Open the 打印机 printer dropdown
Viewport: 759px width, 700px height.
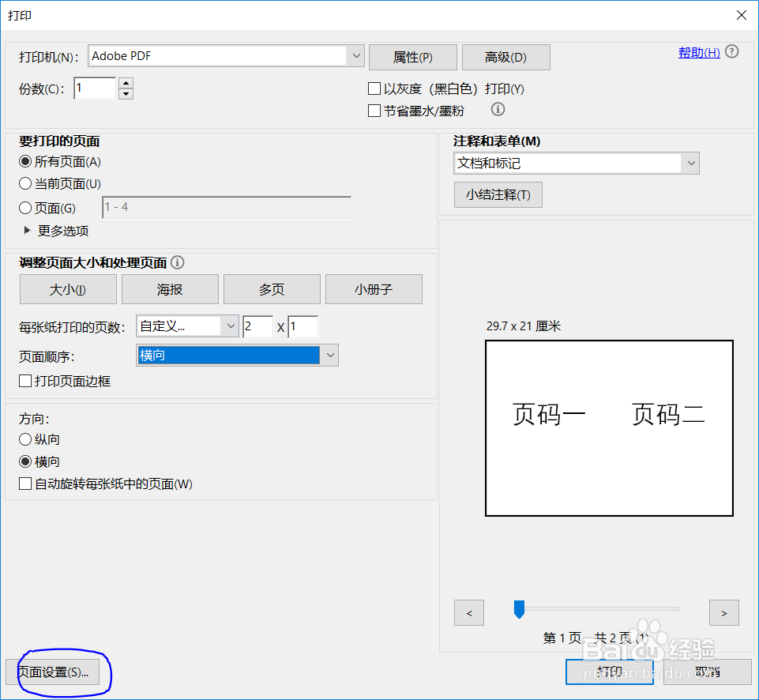[x=355, y=56]
